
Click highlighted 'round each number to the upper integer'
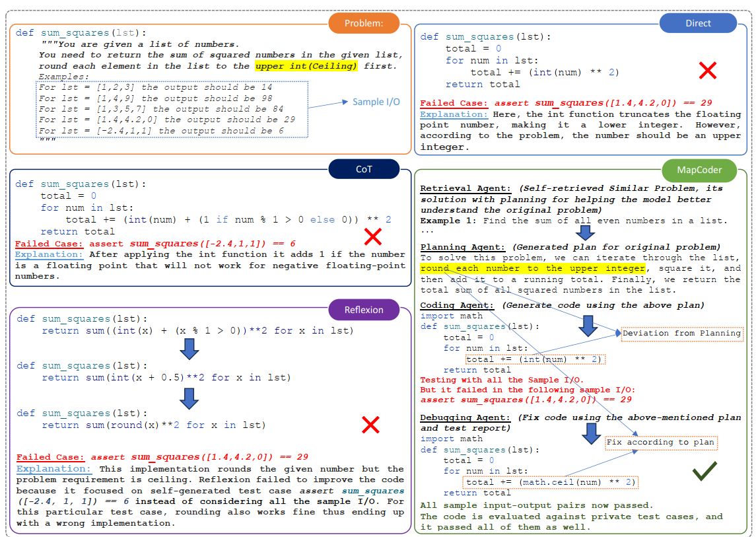click(x=533, y=268)
